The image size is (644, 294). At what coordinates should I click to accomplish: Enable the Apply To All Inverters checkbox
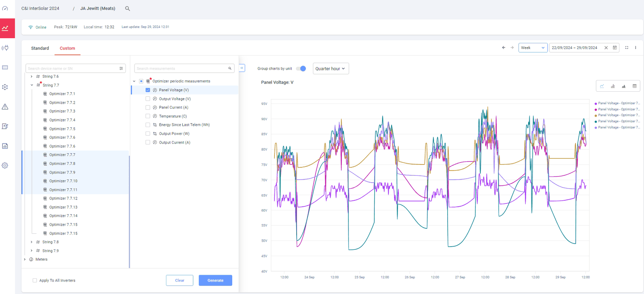(x=35, y=280)
